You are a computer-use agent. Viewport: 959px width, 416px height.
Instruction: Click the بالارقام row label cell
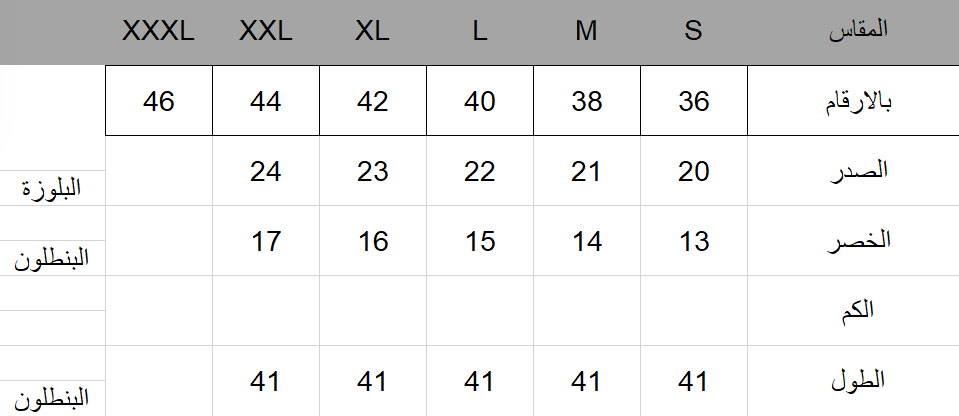coord(853,101)
